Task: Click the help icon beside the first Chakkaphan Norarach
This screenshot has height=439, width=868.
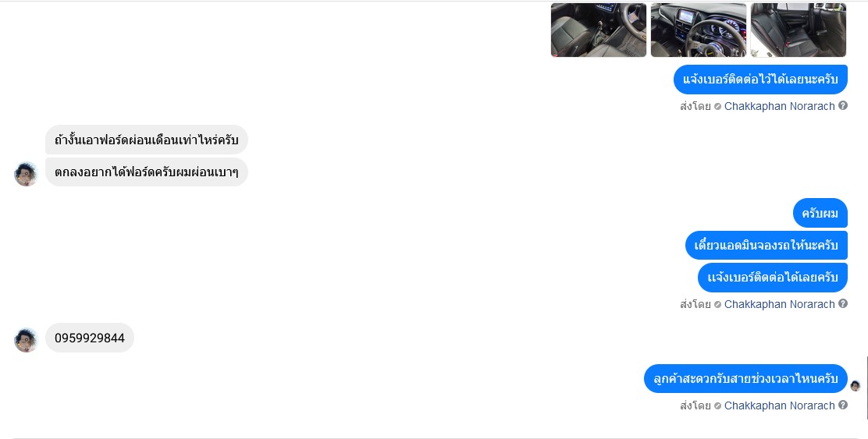Action: point(843,105)
